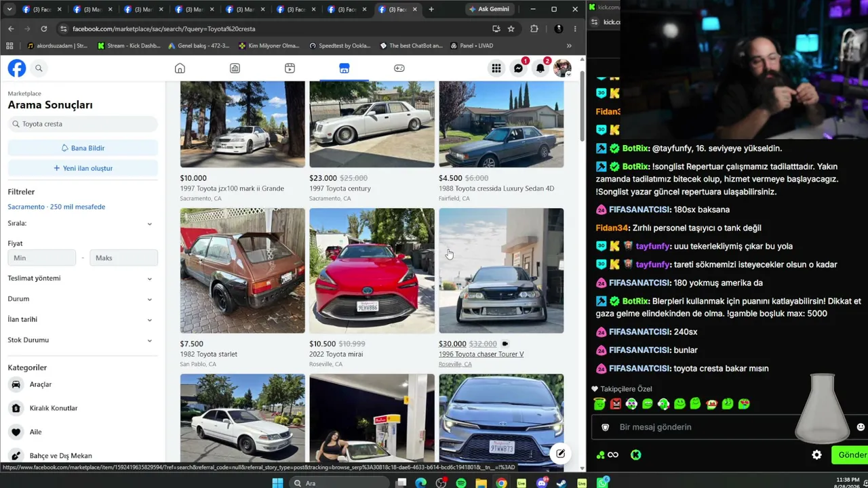Expand the İlan tarihi filter
The width and height of the screenshot is (868, 488).
83,319
